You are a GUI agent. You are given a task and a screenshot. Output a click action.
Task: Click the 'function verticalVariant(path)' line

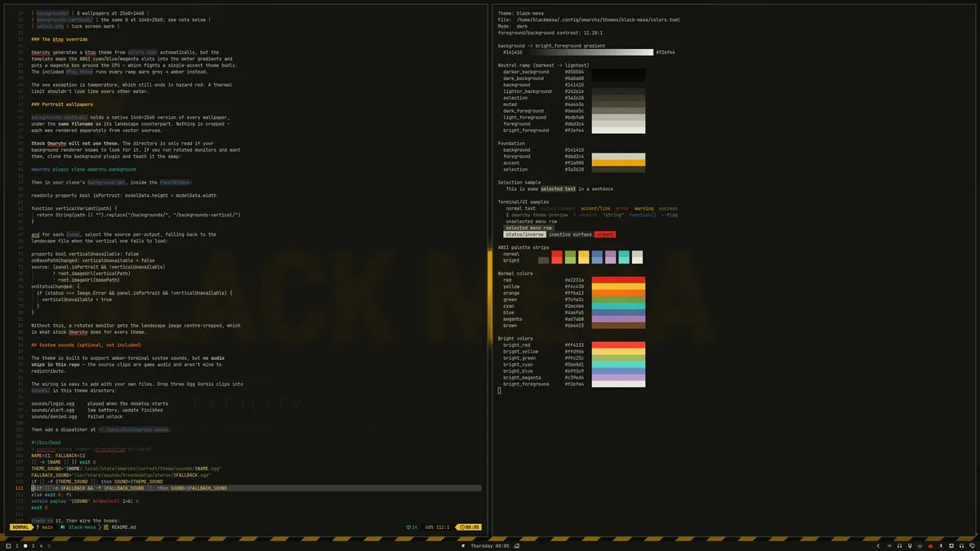[x=75, y=208]
